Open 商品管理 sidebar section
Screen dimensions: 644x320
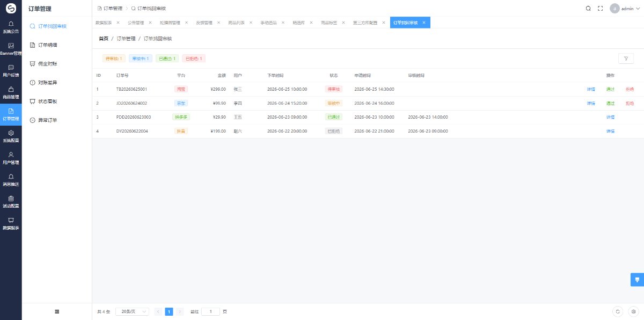(11, 93)
